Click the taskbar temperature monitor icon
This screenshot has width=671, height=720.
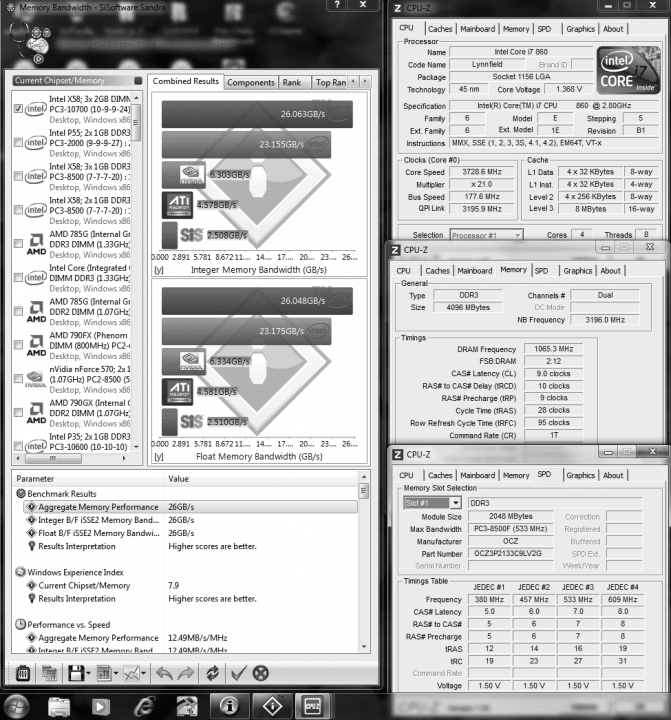pyautogui.click(x=187, y=706)
